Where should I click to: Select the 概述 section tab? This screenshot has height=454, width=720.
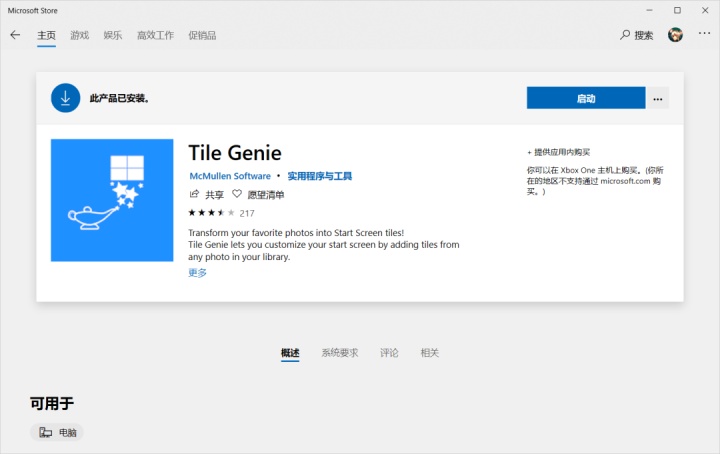point(290,353)
